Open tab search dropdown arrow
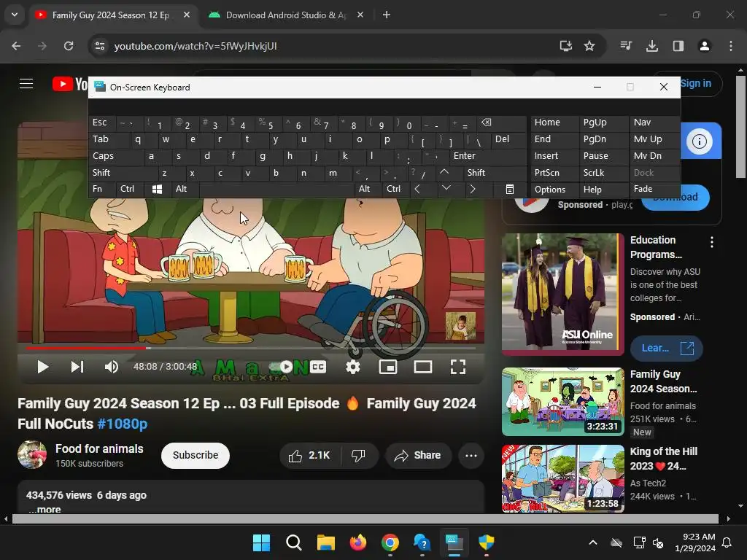 (15, 15)
